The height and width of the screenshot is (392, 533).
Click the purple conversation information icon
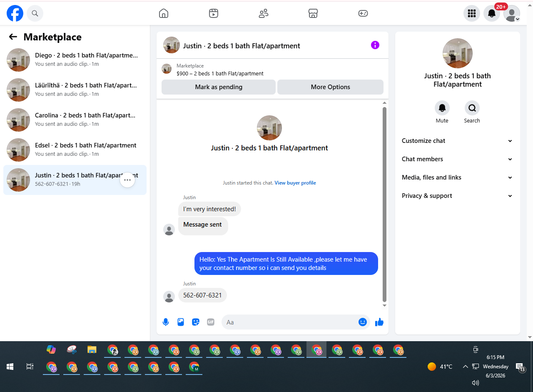coord(375,45)
